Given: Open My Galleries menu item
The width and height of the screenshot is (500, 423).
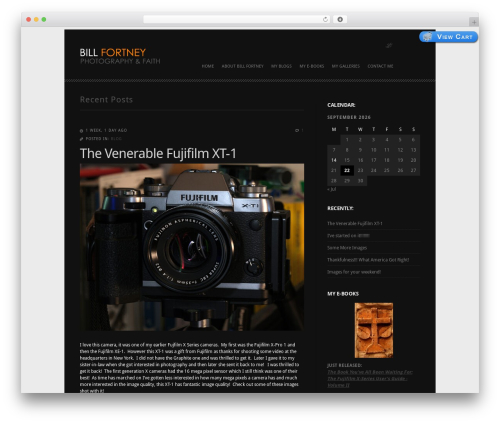Looking at the screenshot, I should coord(346,66).
